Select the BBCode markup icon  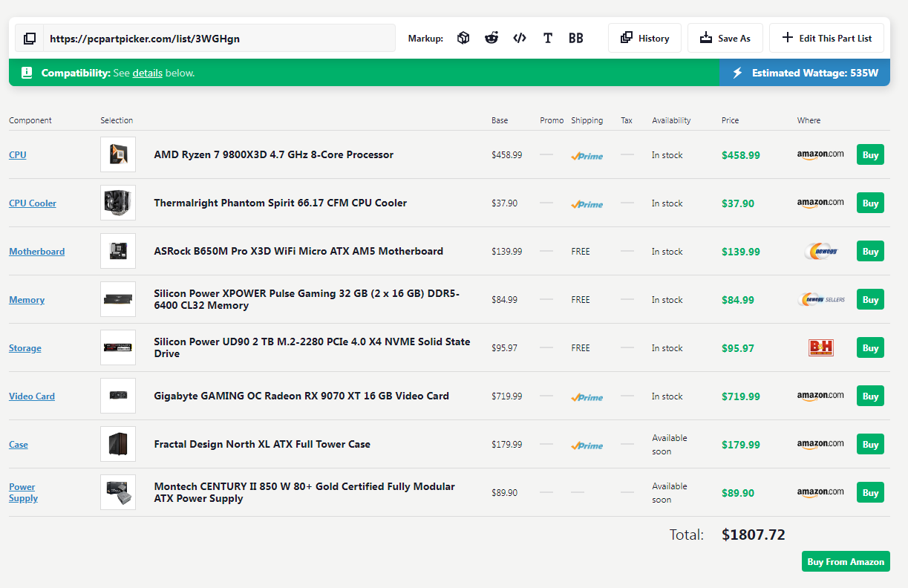tap(576, 38)
